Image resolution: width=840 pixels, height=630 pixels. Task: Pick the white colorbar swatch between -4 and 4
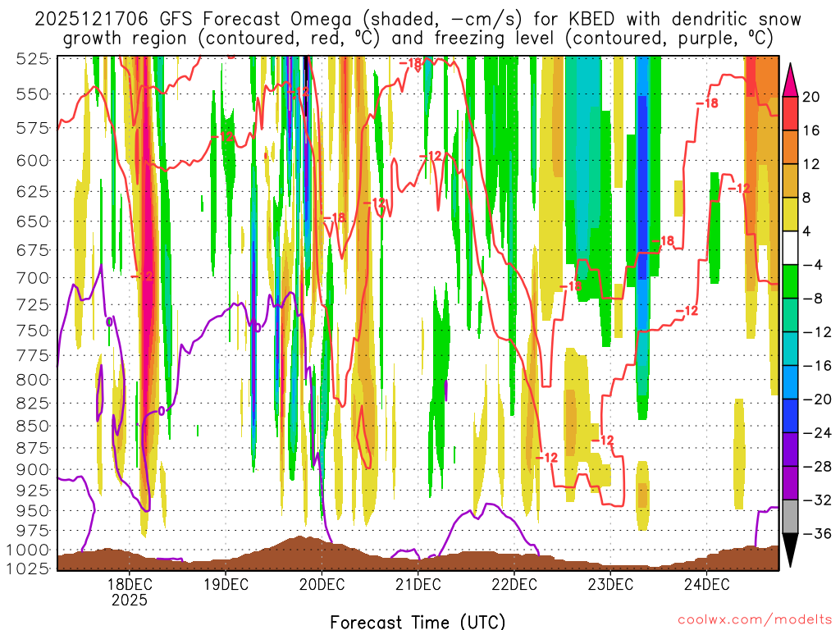point(790,248)
